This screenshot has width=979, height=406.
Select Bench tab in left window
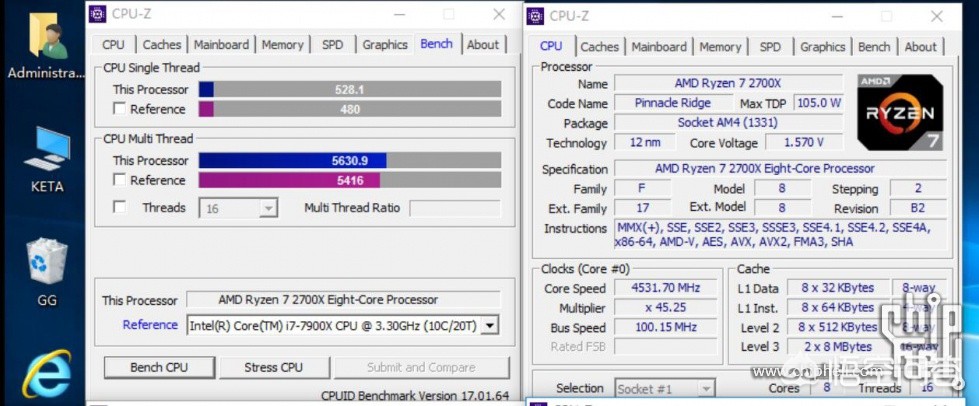point(436,44)
